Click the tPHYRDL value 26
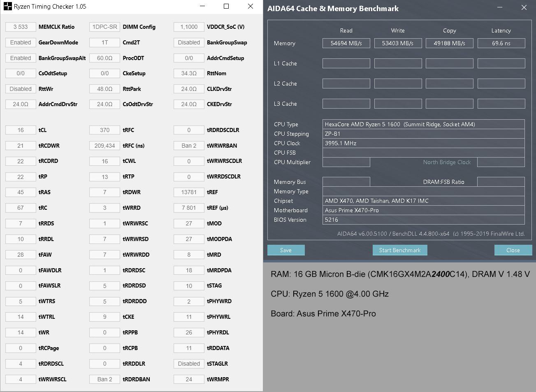The image size is (536, 392). (189, 332)
